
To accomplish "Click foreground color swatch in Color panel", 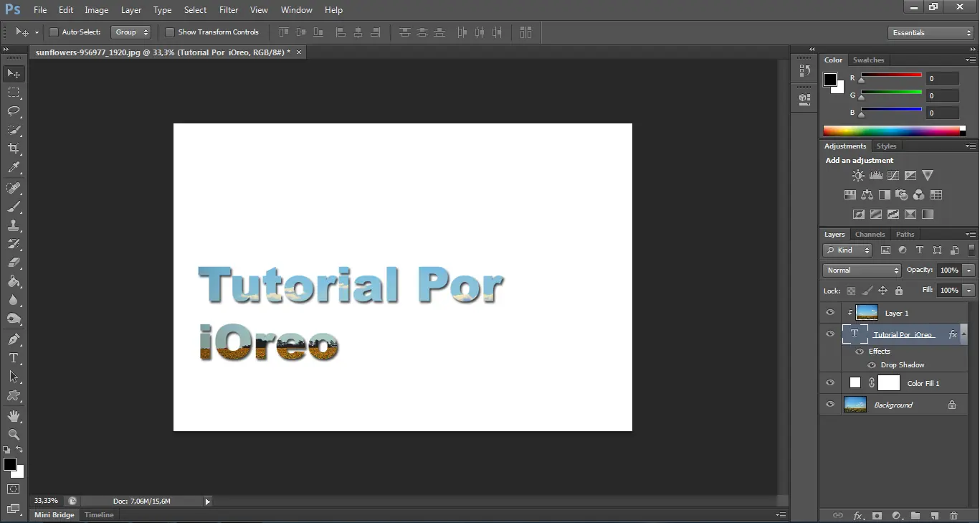I will (830, 80).
